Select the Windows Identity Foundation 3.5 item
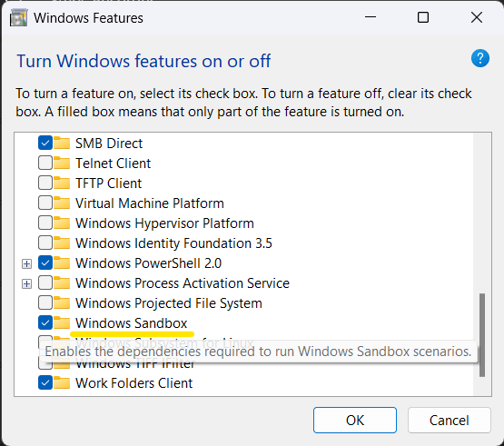 173,243
